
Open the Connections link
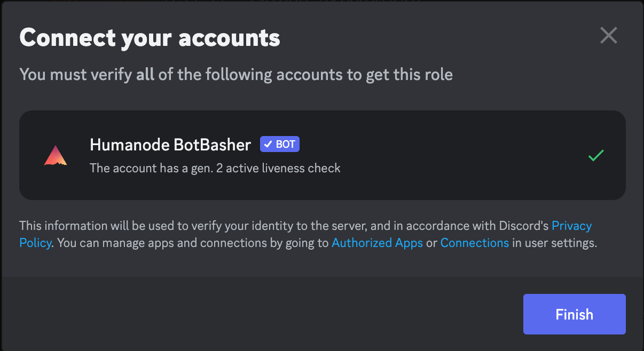click(x=474, y=243)
